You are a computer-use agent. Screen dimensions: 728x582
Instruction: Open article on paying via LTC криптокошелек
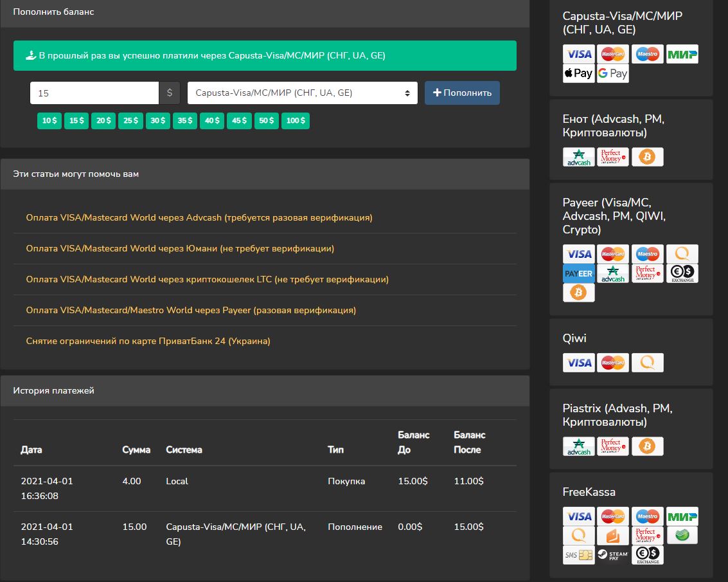[207, 279]
